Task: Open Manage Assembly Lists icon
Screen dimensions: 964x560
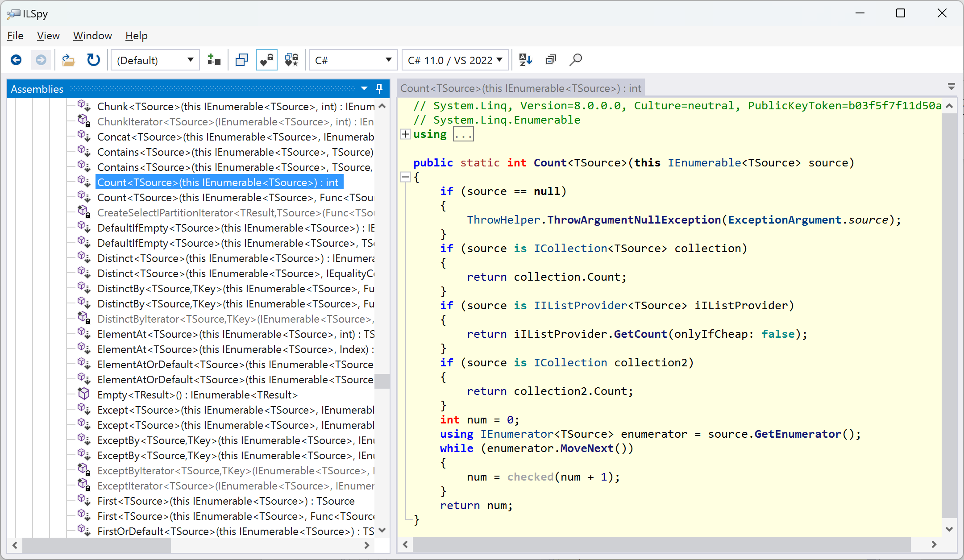Action: (x=214, y=60)
